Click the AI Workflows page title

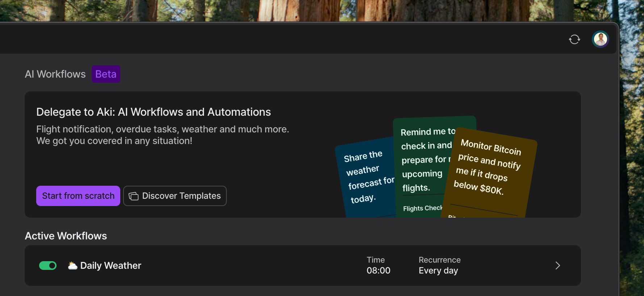(55, 74)
